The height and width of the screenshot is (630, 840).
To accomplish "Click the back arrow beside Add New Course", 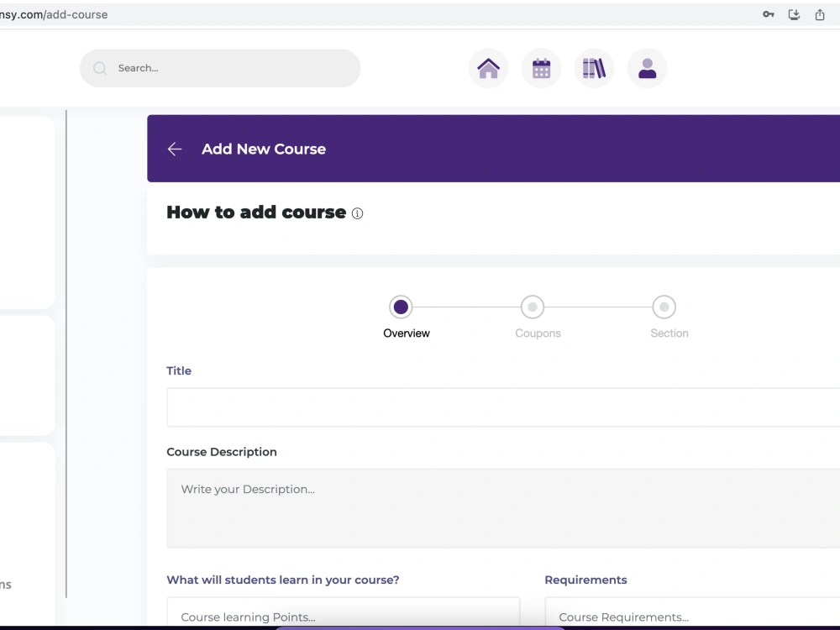I will click(x=175, y=149).
